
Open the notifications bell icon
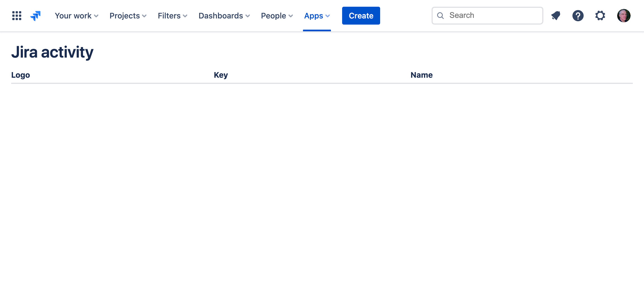[x=556, y=16]
